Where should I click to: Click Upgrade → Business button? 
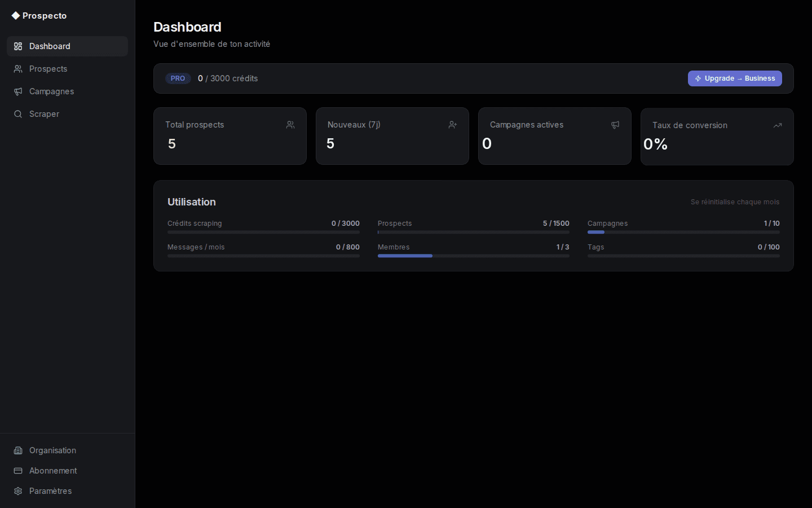735,78
